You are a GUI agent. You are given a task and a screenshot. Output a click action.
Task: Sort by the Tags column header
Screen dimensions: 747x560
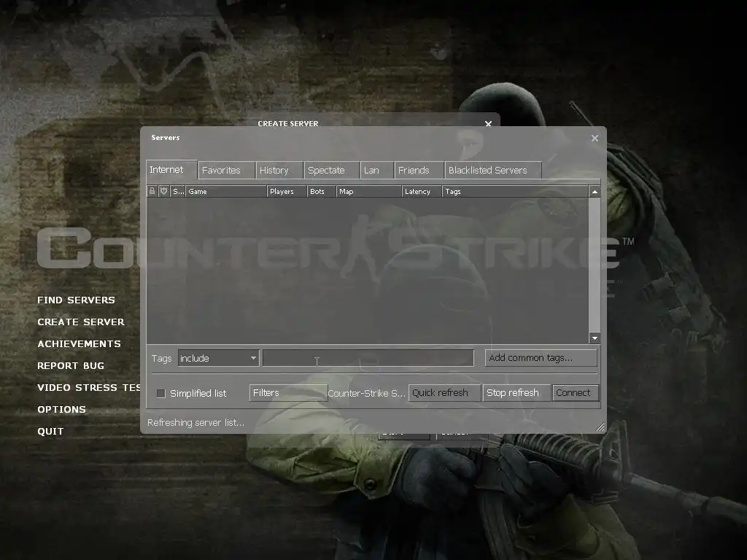click(x=516, y=192)
